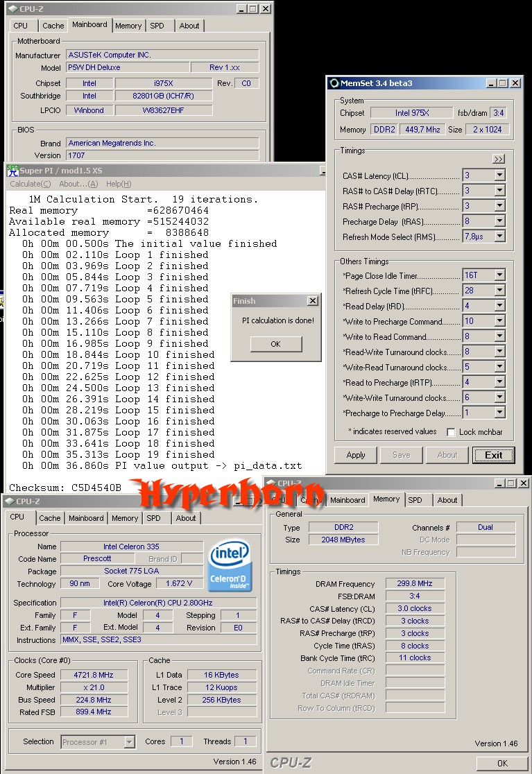
Task: Expand Read-Write Turnaround clocks dropdown
Action: click(x=500, y=352)
